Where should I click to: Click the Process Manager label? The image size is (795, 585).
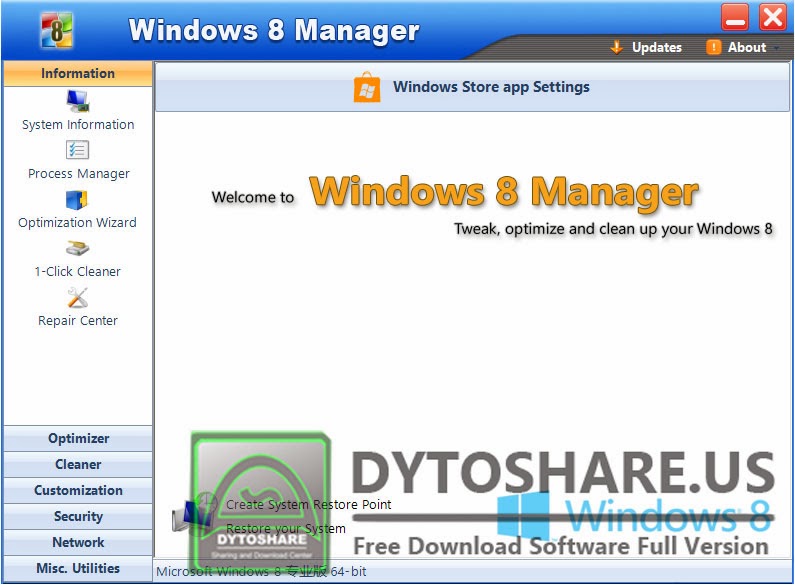point(79,174)
